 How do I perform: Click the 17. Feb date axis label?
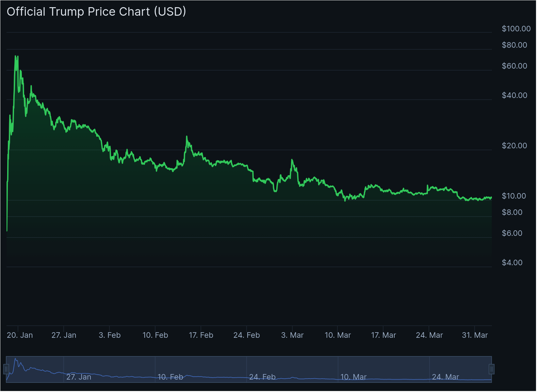click(201, 335)
